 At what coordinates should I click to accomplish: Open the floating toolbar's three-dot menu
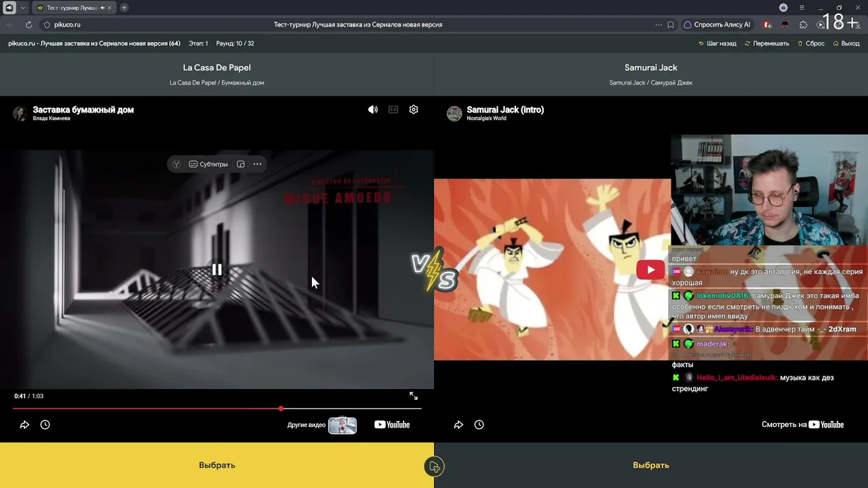(257, 164)
